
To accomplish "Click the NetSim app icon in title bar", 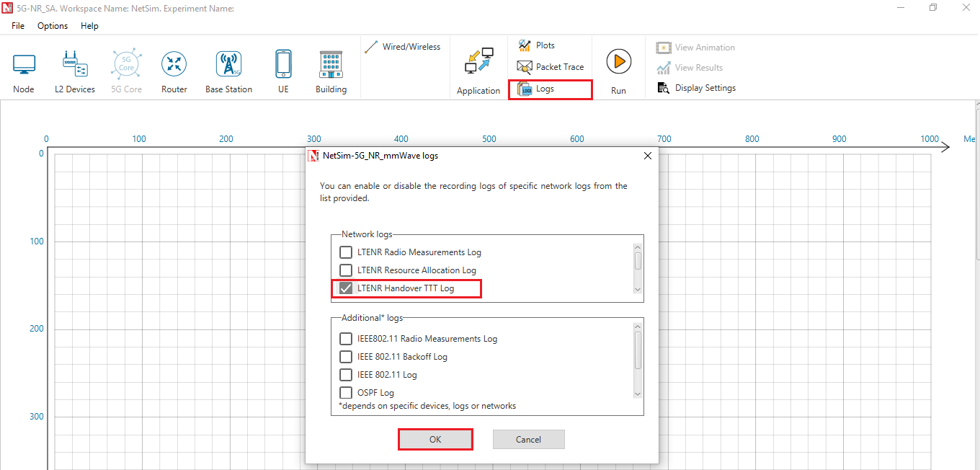I will [x=7, y=8].
